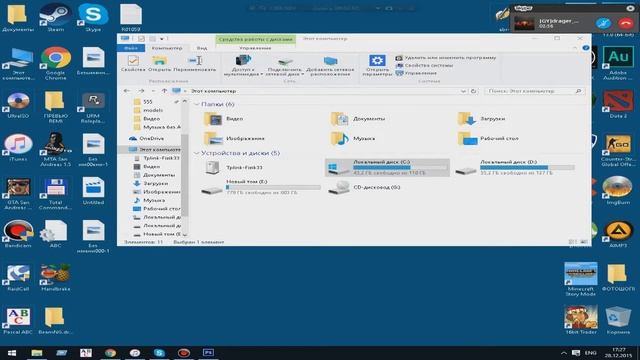Click capacity bar of Локальный диск (C:)
640x360 pixels.
click(x=400, y=167)
